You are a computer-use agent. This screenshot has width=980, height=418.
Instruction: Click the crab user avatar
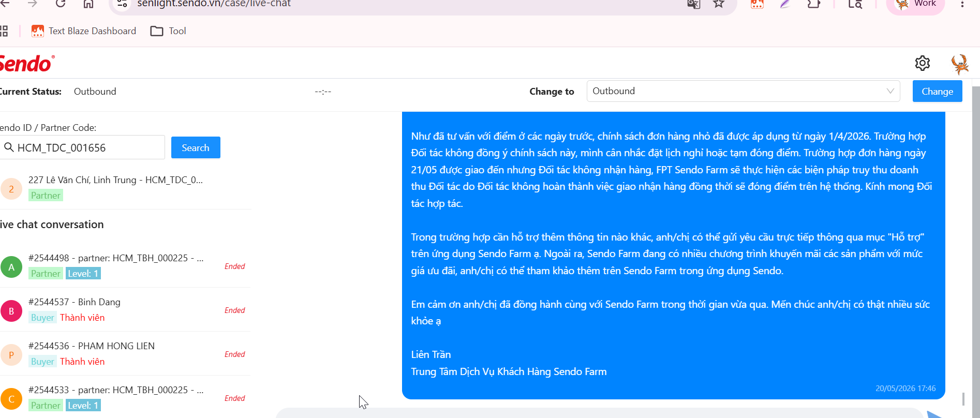(x=960, y=64)
